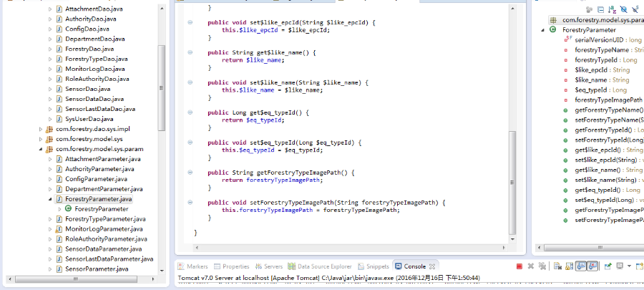Click the ForestryParameter green class icon in Outline
The width and height of the screenshot is (644, 290).
[x=553, y=30]
